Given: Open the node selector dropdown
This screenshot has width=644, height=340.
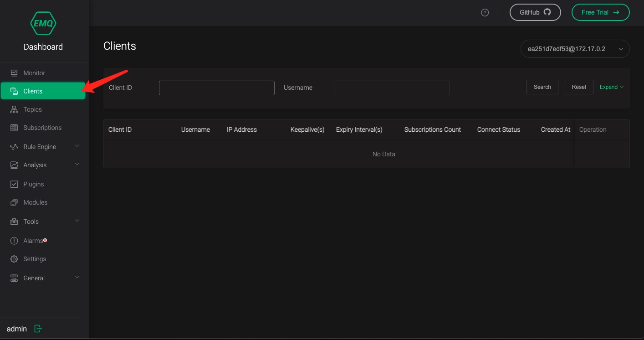Looking at the screenshot, I should point(575,49).
